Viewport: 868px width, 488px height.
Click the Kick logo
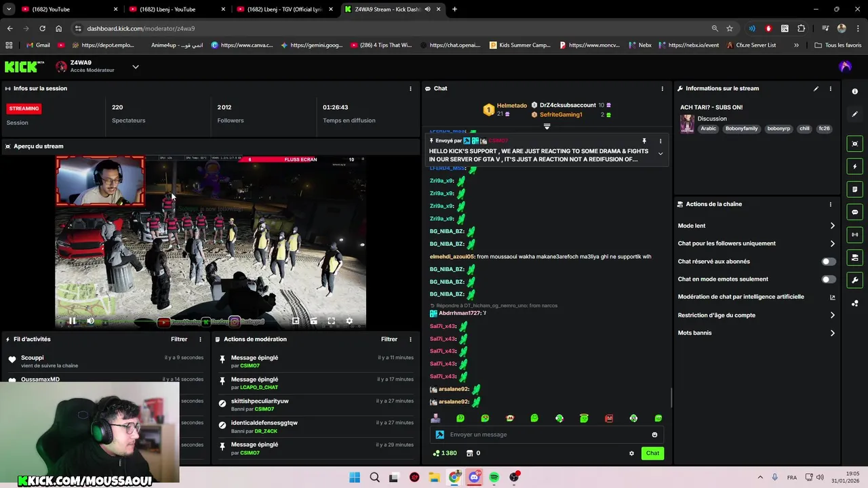pos(24,66)
